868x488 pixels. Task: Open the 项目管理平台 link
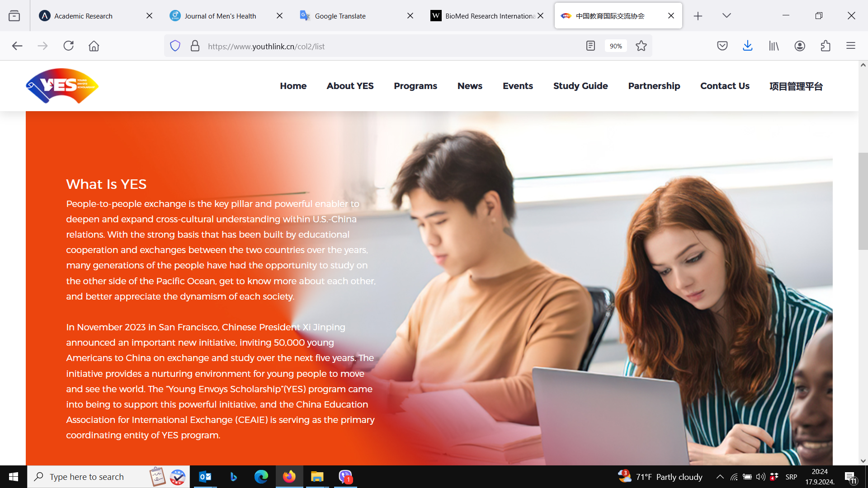tap(796, 86)
